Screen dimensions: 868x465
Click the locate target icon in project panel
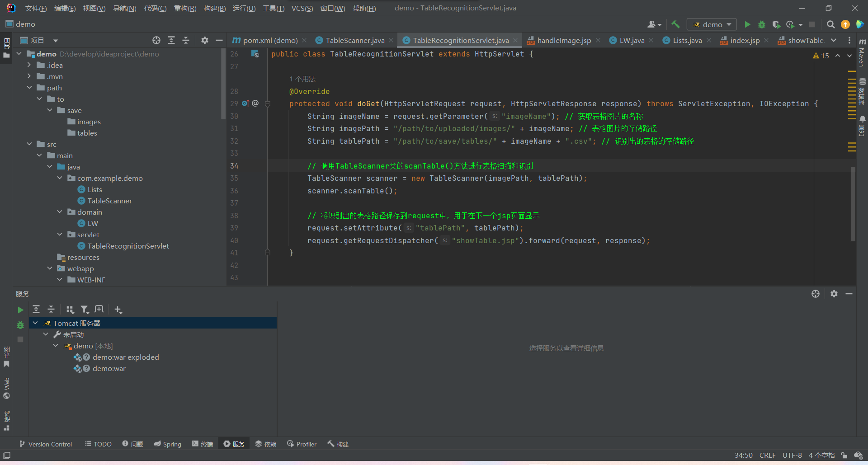156,40
